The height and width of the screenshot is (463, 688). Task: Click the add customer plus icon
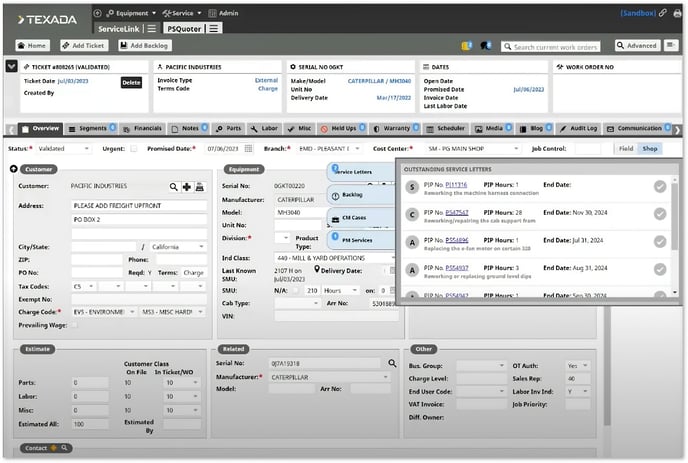click(x=186, y=186)
